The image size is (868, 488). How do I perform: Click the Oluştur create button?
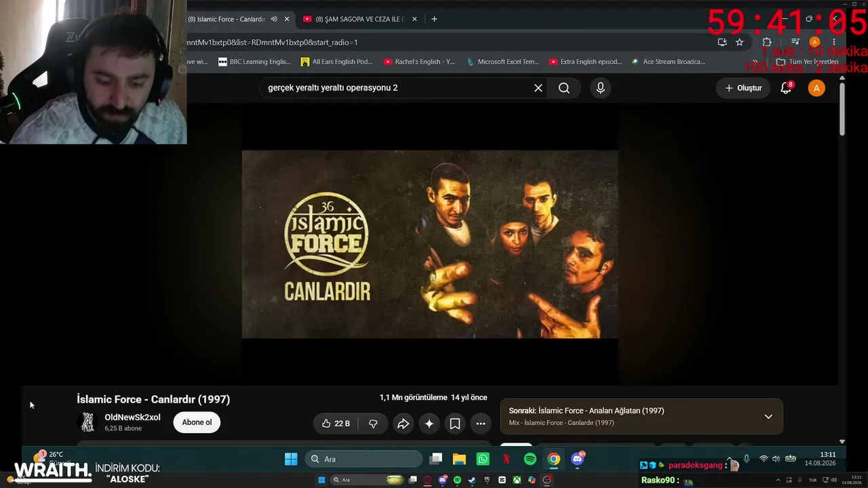pyautogui.click(x=743, y=88)
